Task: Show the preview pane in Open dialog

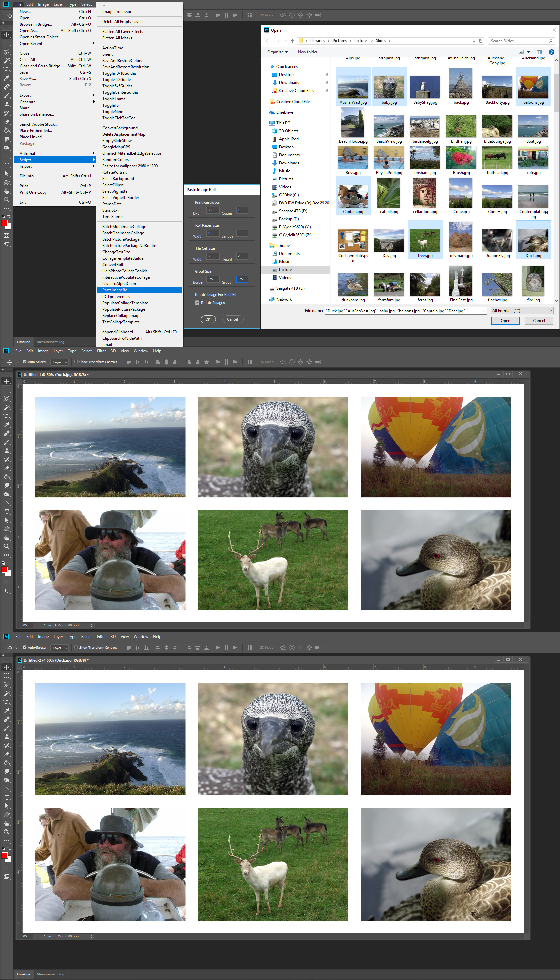Action: pyautogui.click(x=540, y=52)
